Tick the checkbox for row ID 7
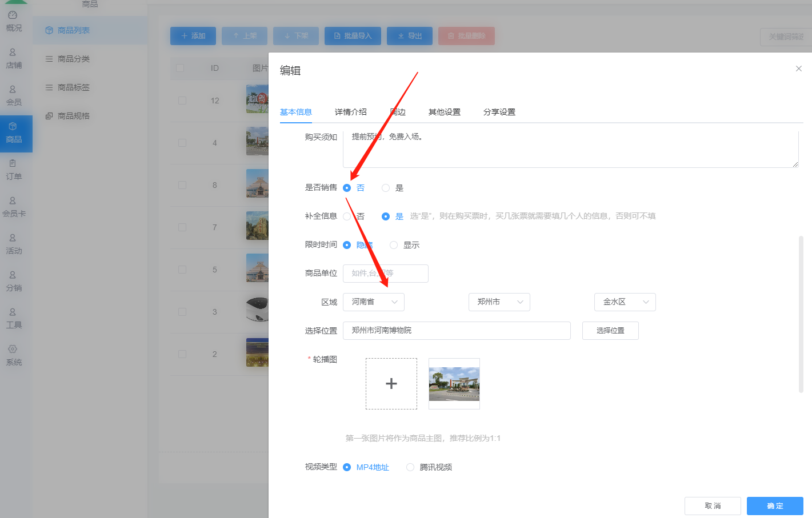 point(182,227)
